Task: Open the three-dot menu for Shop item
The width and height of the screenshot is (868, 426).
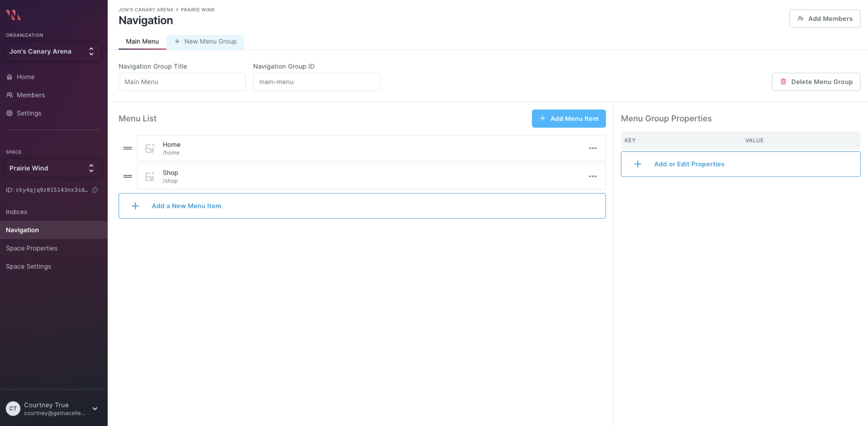Action: point(592,176)
